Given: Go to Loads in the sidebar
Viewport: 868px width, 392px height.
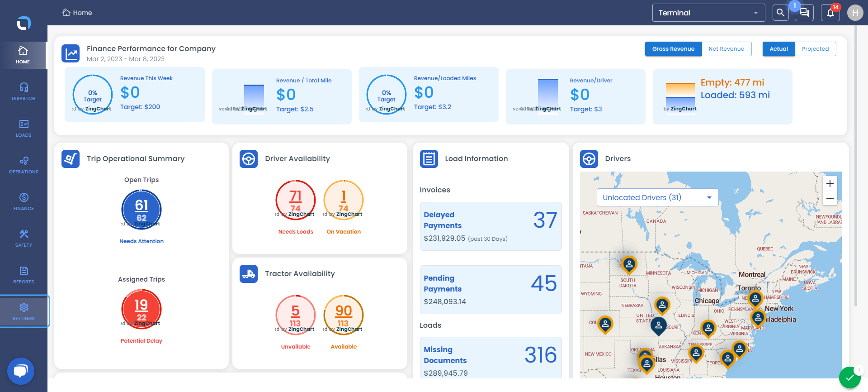Looking at the screenshot, I should click(x=24, y=128).
